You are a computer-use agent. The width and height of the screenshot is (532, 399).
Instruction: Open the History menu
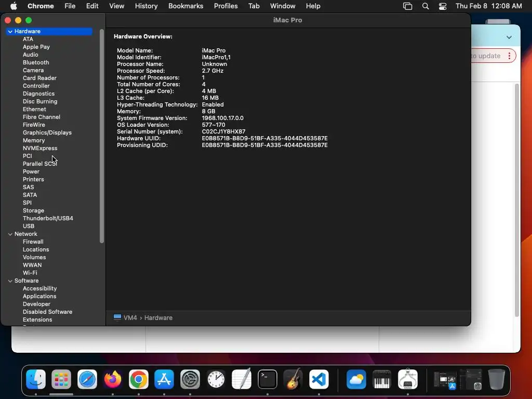coord(146,6)
